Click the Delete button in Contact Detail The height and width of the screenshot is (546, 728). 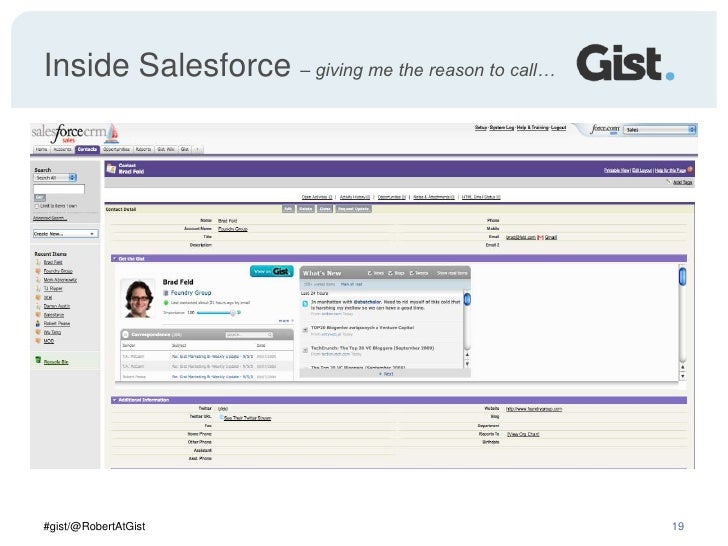tap(306, 209)
